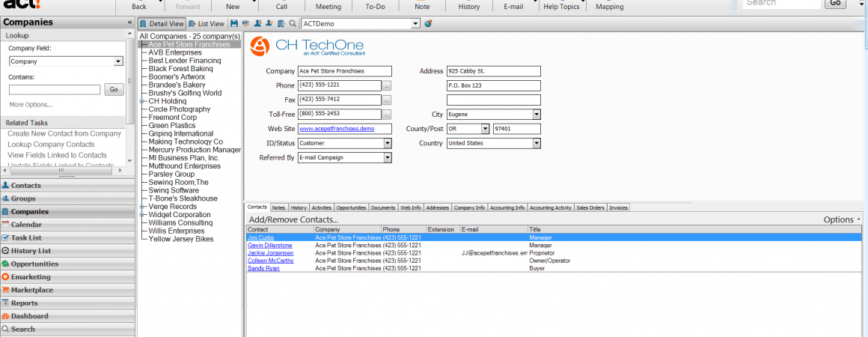Click the Mapping toolbar button
Image resolution: width=868 pixels, height=337 pixels.
click(x=610, y=6)
